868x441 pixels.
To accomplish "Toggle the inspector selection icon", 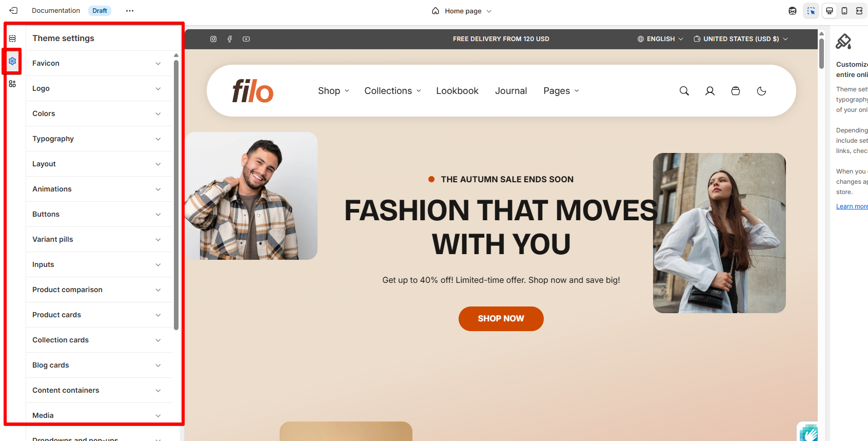I will coord(811,11).
